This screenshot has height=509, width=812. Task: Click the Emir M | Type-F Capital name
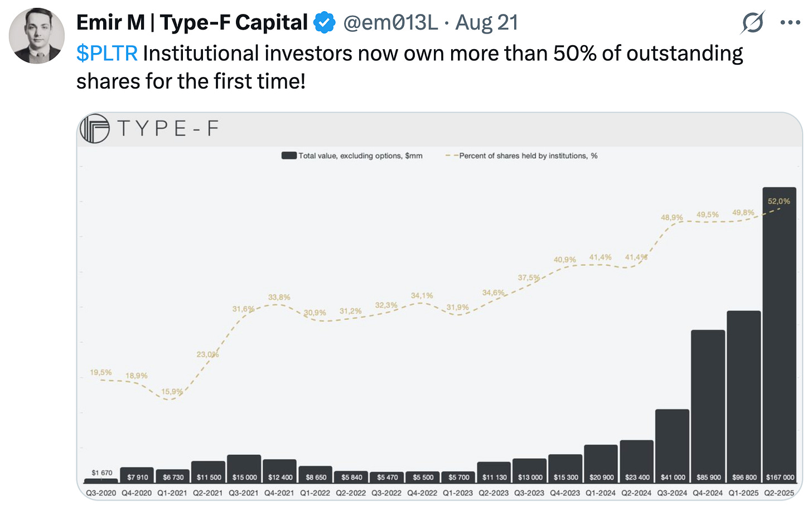point(192,23)
